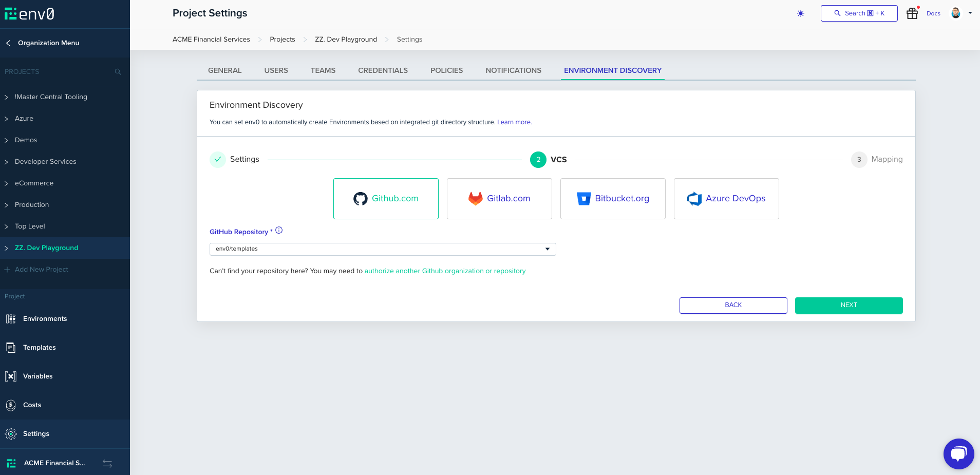This screenshot has height=475, width=980.
Task: Click the Azure DevOps logo
Action: (694, 199)
